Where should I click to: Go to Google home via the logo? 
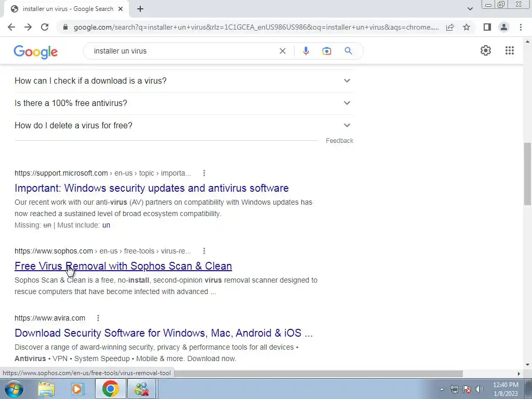36,51
